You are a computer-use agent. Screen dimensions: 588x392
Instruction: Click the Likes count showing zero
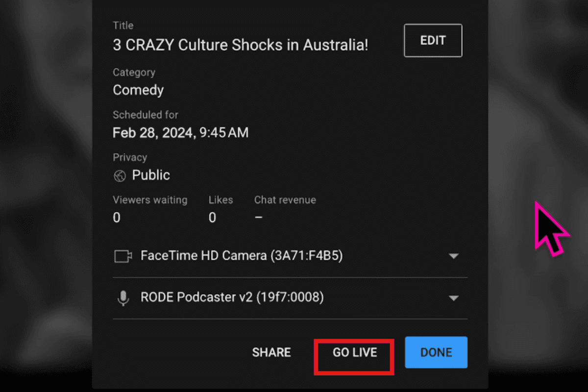point(212,217)
